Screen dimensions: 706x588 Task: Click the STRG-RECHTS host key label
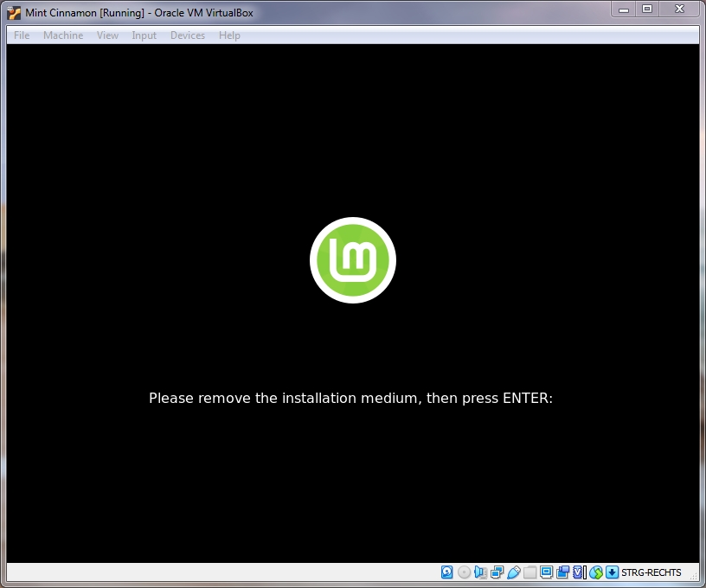(x=651, y=572)
